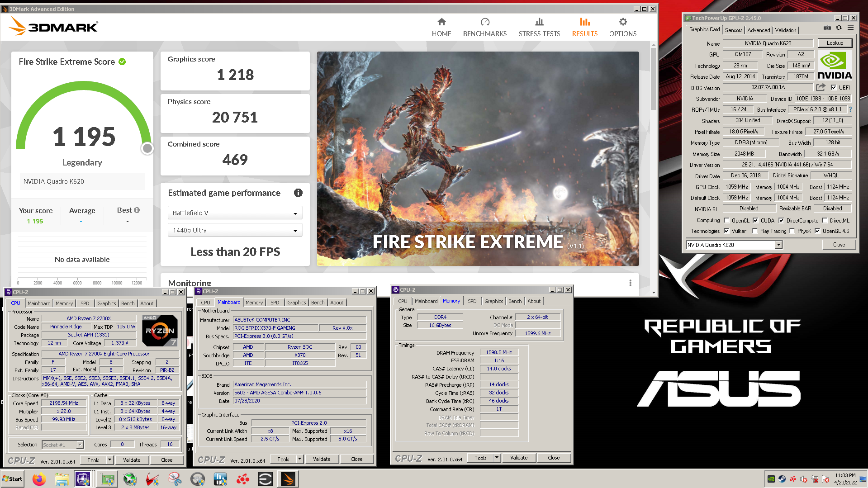Click the Snipping Tool scissors taskbar icon
Viewport: 868px width, 488px height.
pos(175,479)
